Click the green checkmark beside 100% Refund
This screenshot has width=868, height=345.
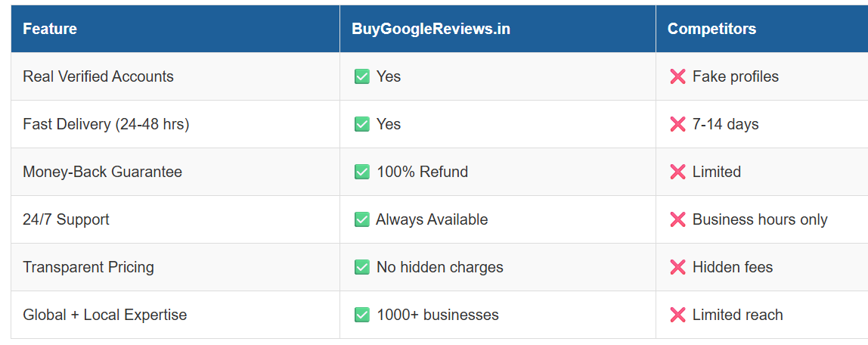coord(362,172)
